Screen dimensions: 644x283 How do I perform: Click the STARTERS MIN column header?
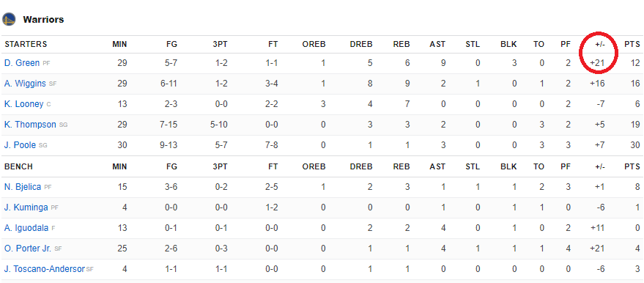(119, 45)
